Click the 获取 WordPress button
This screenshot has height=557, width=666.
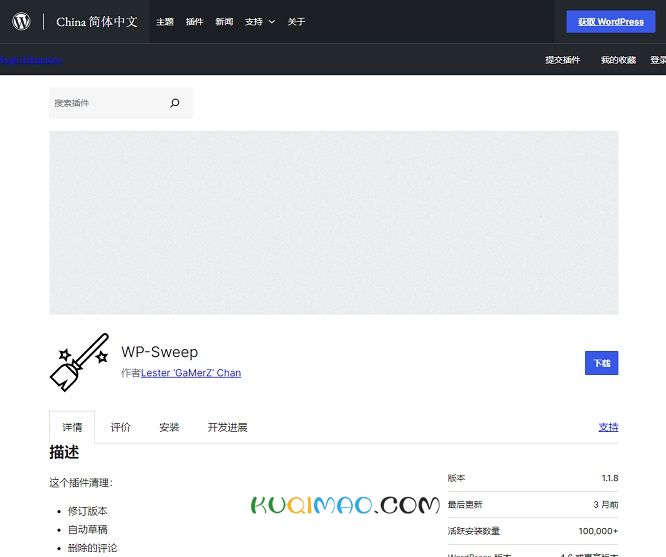pos(610,22)
